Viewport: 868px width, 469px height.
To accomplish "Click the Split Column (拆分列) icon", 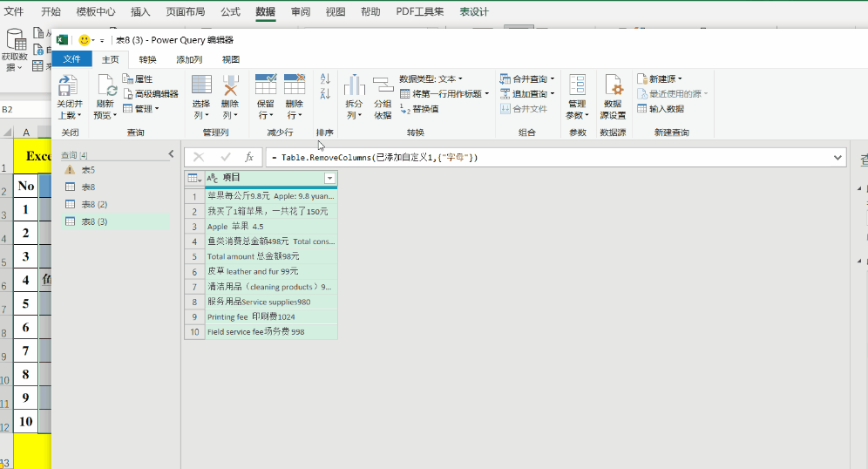I will (x=355, y=85).
